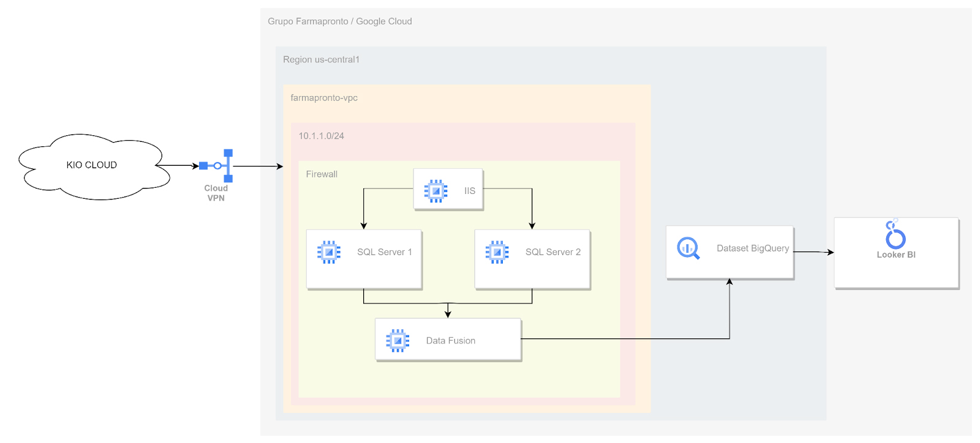Click the 'Cloud VPN' label

click(x=216, y=193)
